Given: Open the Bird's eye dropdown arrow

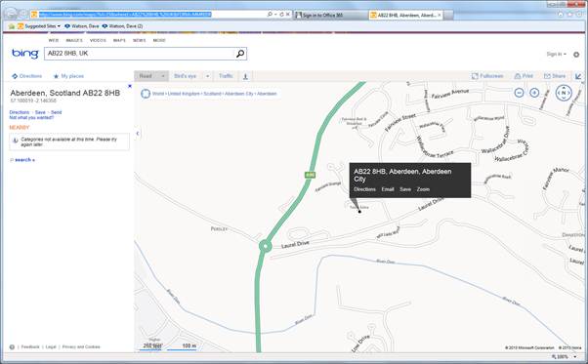Looking at the screenshot, I should pyautogui.click(x=207, y=76).
